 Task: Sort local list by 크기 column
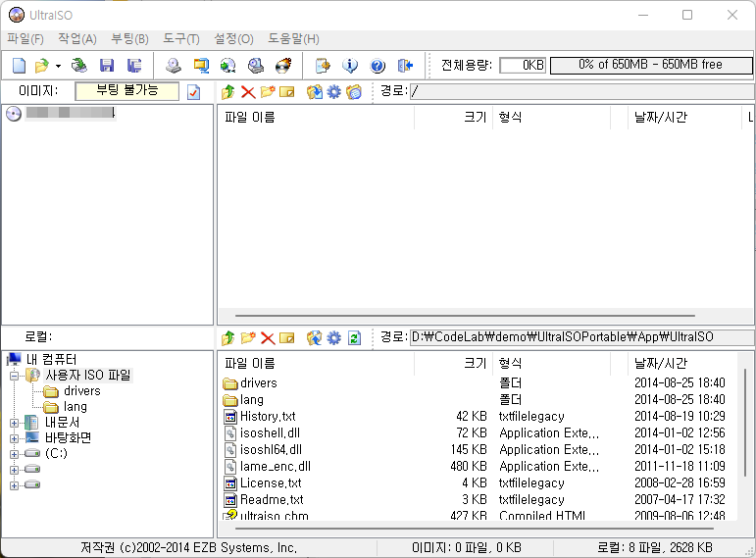pyautogui.click(x=453, y=364)
